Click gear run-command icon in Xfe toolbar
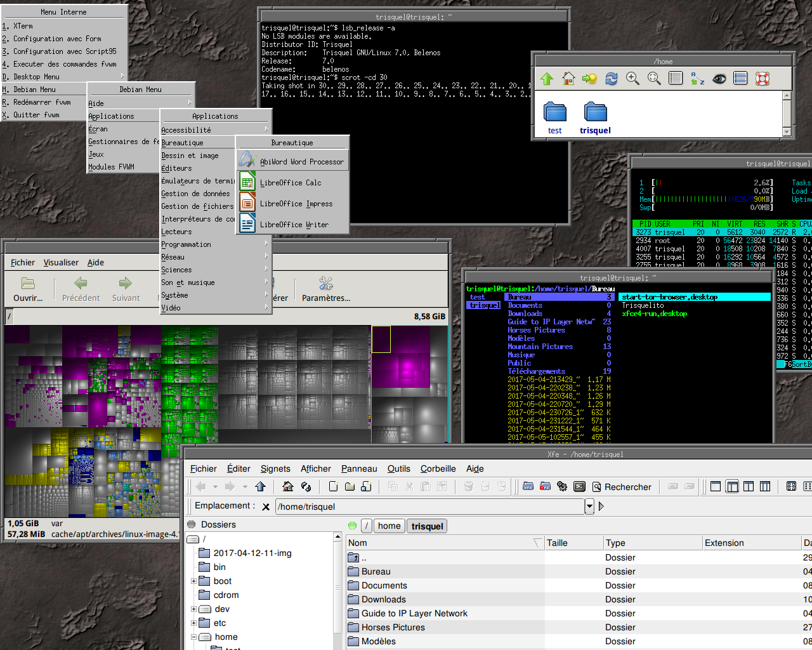Screen dimensions: 812x650 [x=562, y=487]
